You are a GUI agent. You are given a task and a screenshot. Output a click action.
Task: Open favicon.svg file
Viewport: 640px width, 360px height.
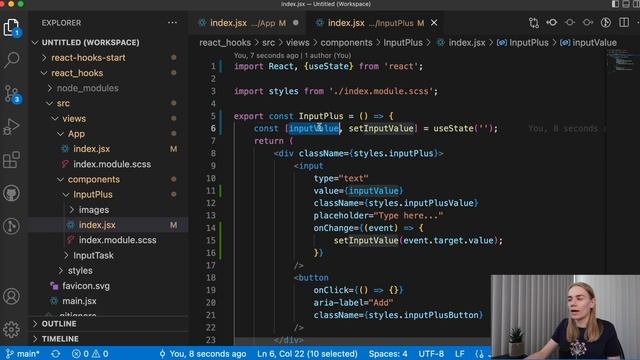(x=86, y=286)
